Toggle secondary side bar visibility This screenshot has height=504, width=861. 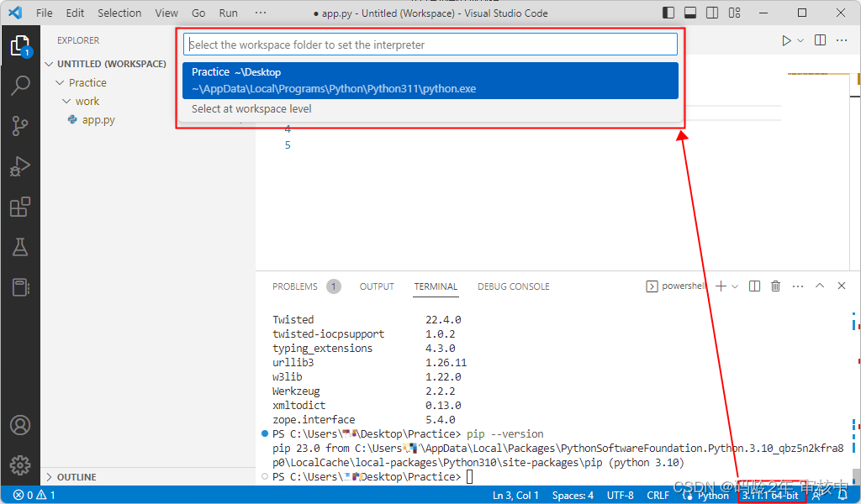point(712,13)
